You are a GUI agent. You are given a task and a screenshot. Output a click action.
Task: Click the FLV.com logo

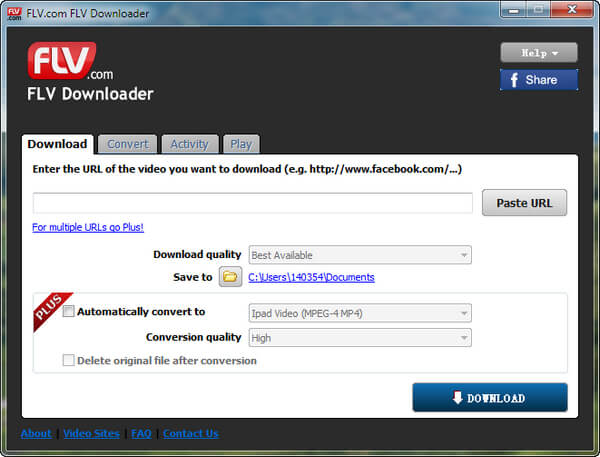pyautogui.click(x=70, y=61)
